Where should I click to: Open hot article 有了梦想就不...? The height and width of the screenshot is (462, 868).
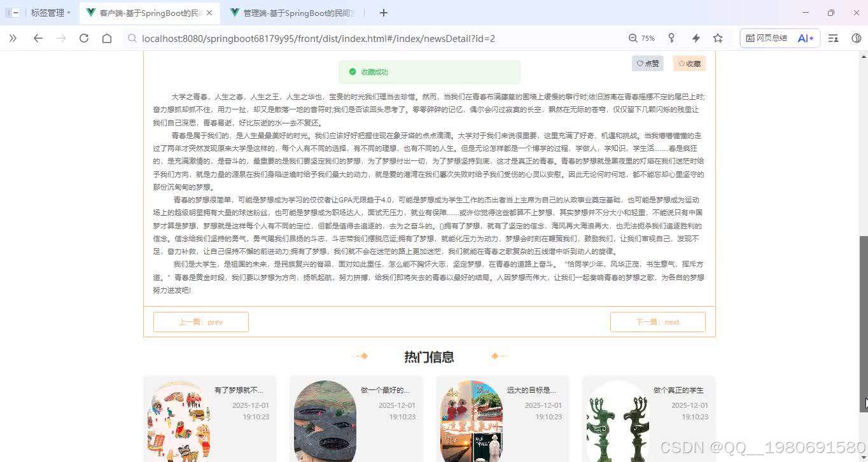pos(239,390)
